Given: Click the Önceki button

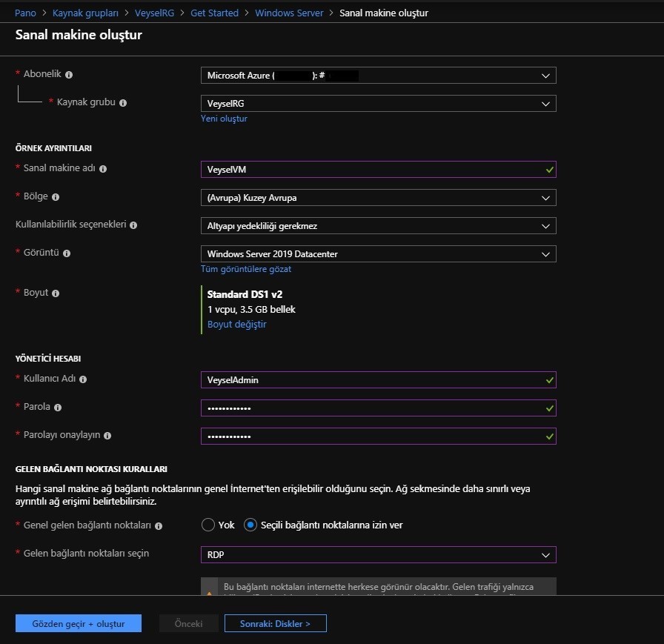Looking at the screenshot, I should pyautogui.click(x=188, y=623).
